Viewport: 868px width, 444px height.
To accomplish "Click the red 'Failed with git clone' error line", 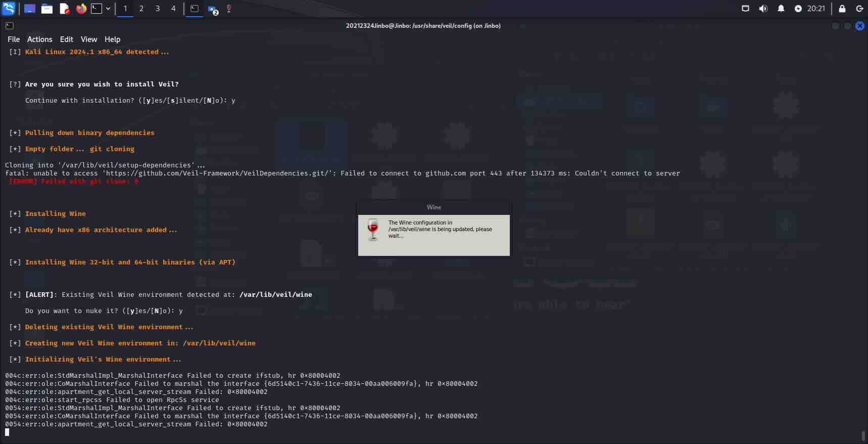I will [74, 181].
